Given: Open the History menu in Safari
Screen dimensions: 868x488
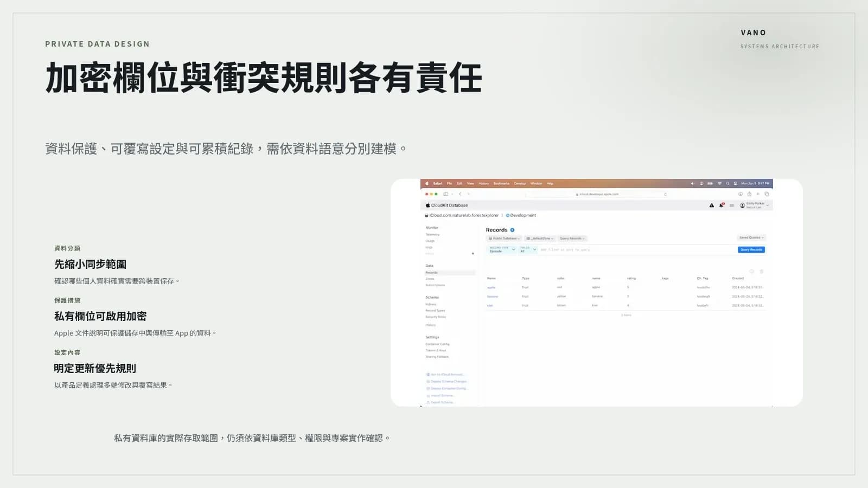Looking at the screenshot, I should pyautogui.click(x=483, y=183).
